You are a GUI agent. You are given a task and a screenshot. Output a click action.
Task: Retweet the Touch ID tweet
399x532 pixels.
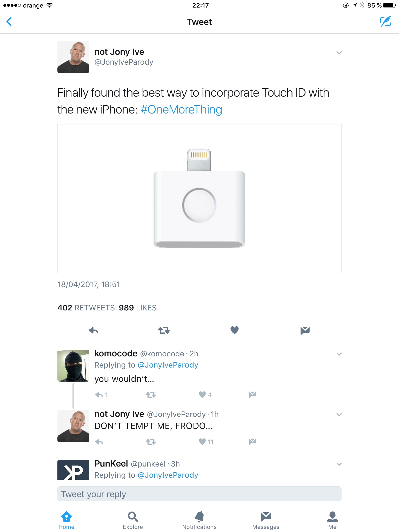pyautogui.click(x=164, y=330)
